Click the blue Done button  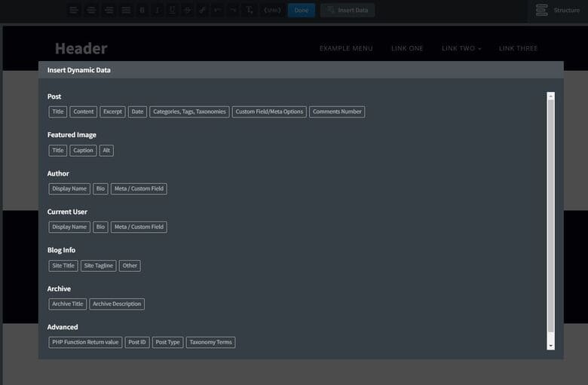click(x=301, y=10)
